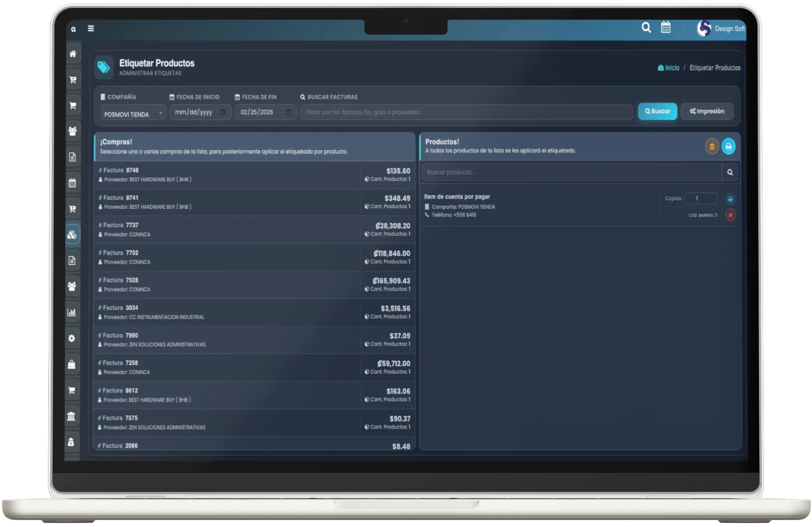Open the shopping bag sidebar icon
The image size is (812, 527).
[x=72, y=364]
